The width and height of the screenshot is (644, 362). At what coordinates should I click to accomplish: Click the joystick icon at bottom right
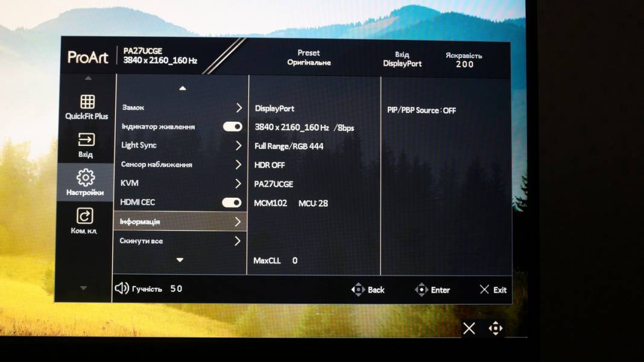point(496,328)
